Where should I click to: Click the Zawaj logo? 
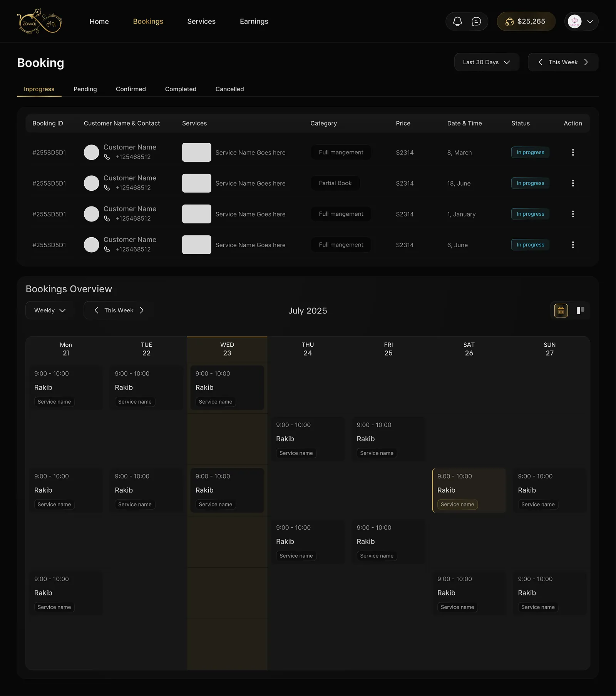tap(40, 21)
